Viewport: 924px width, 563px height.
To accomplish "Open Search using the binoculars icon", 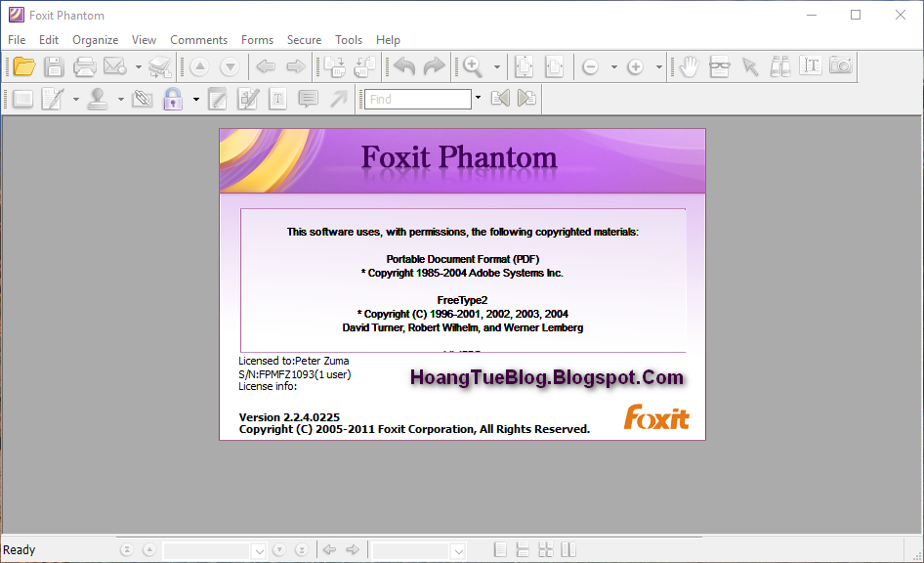I will [779, 66].
